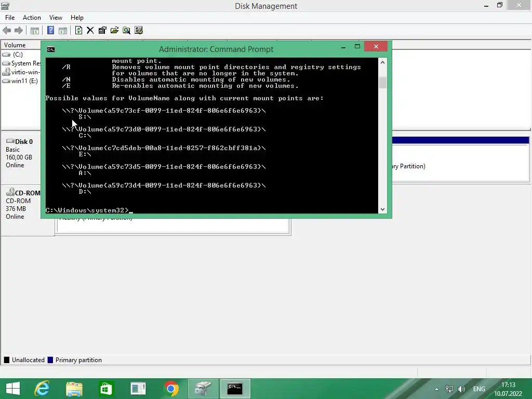Toggle the console tree toolbar icon

click(x=35, y=31)
